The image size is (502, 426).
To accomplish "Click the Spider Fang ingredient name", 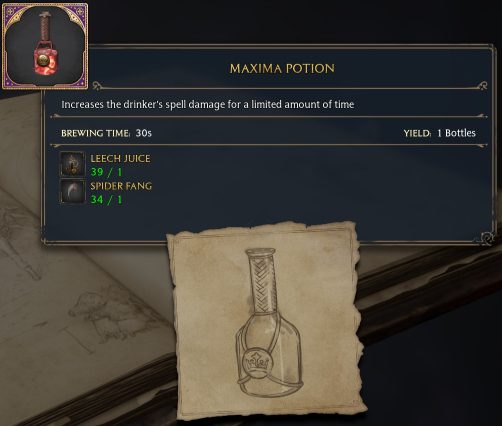I will [121, 186].
